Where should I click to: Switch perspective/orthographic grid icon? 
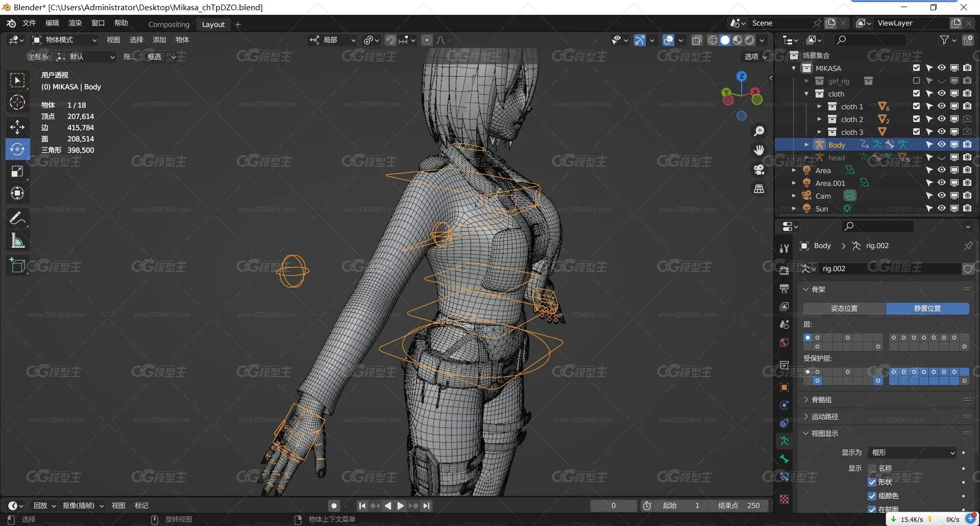pyautogui.click(x=759, y=189)
